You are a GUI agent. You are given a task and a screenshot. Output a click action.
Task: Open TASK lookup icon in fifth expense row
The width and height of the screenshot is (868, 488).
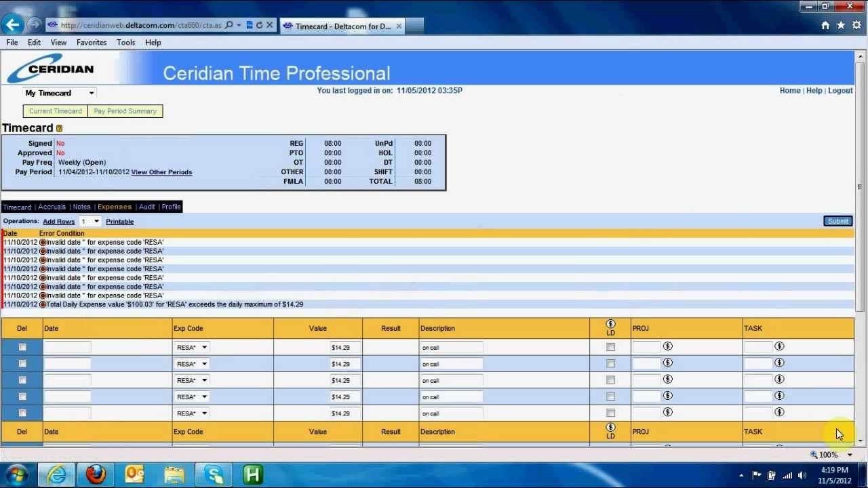point(779,412)
